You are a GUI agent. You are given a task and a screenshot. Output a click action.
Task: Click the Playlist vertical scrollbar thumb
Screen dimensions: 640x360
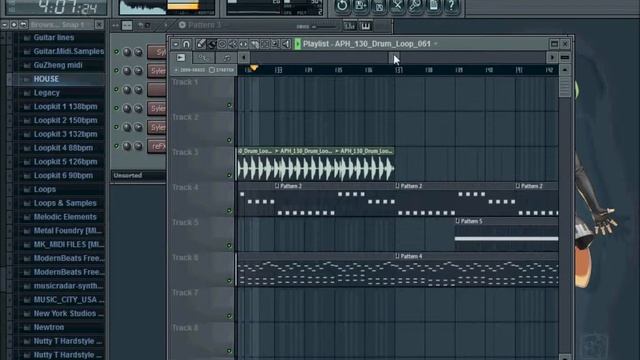(565, 87)
